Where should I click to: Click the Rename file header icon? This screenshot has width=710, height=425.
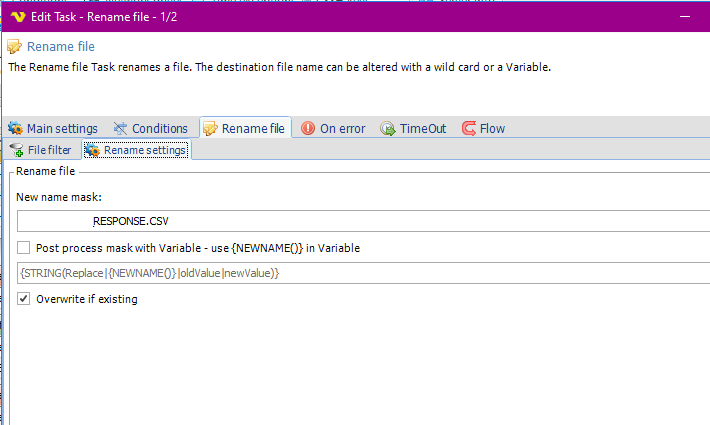[x=15, y=47]
